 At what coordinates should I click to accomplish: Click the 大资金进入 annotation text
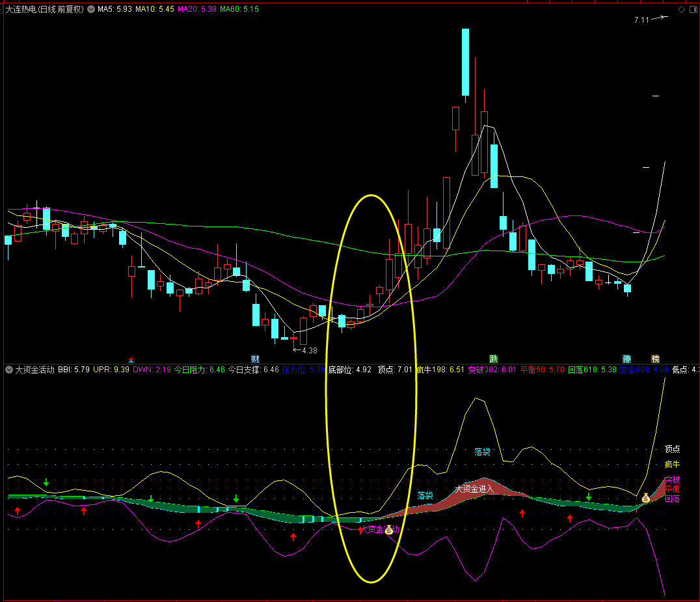tap(474, 489)
